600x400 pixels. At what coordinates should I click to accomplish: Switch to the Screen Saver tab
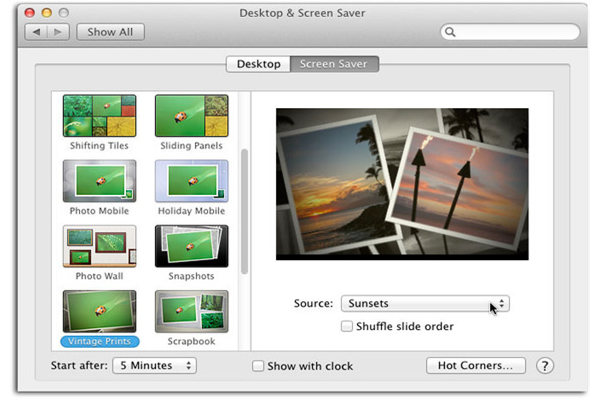coord(334,64)
